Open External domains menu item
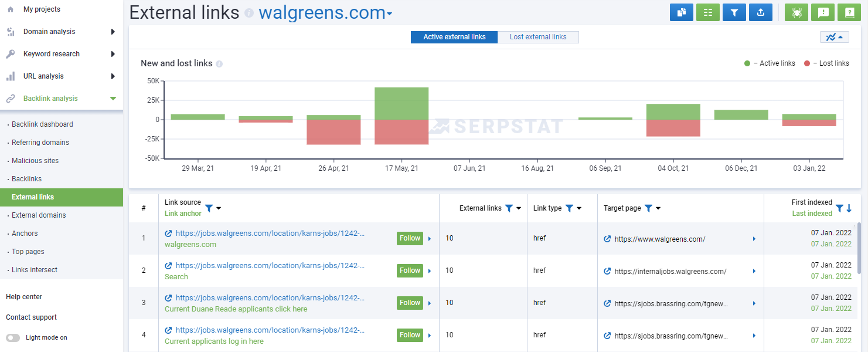This screenshot has height=352, width=868. point(39,215)
